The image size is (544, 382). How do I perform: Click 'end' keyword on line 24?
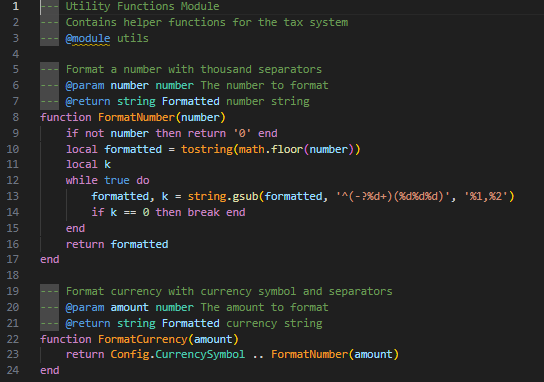click(x=50, y=370)
